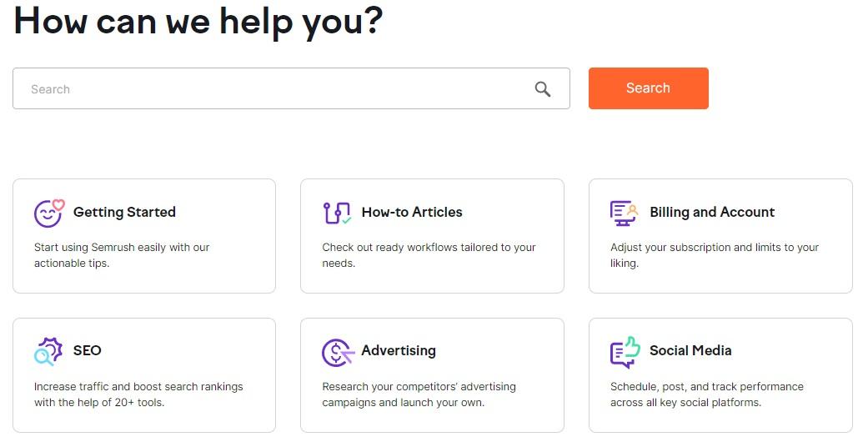
Task: Click the Social Media thumbs-up icon
Action: tap(625, 352)
